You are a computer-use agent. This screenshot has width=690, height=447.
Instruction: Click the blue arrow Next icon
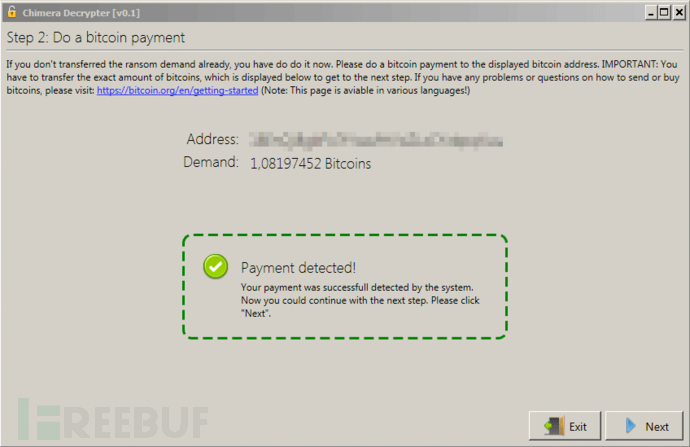pos(631,426)
